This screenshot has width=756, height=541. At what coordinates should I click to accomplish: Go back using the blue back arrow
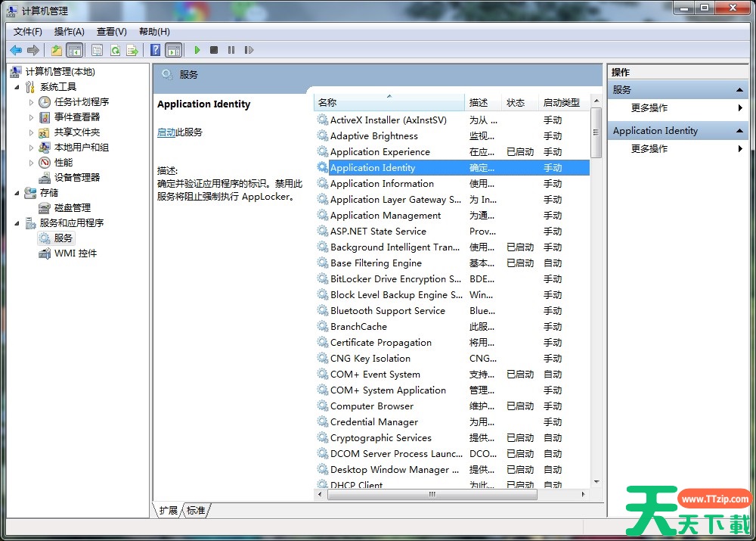click(16, 50)
